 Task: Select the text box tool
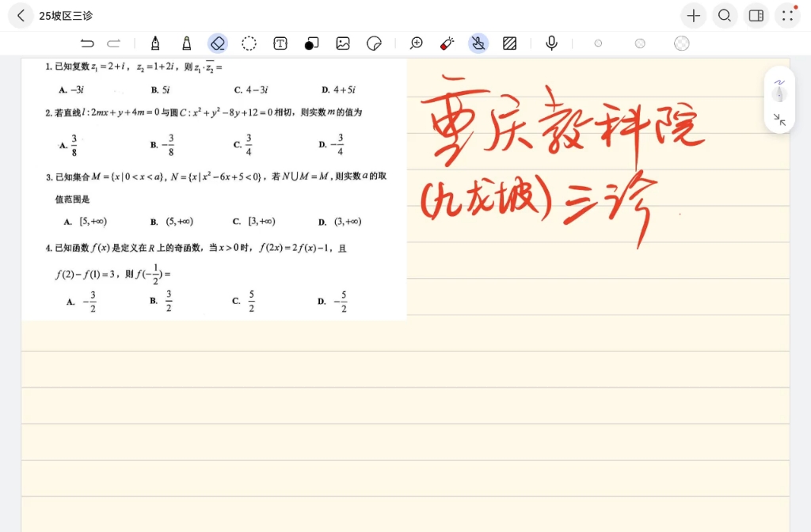[x=280, y=44]
